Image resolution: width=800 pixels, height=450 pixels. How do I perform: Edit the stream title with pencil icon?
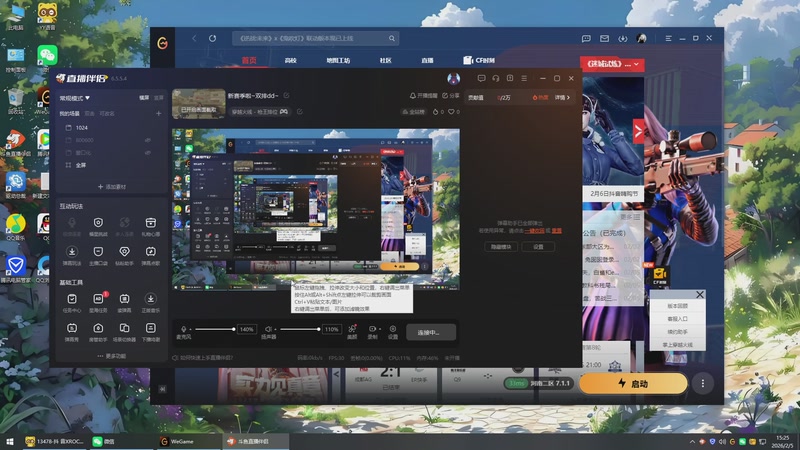[286, 95]
